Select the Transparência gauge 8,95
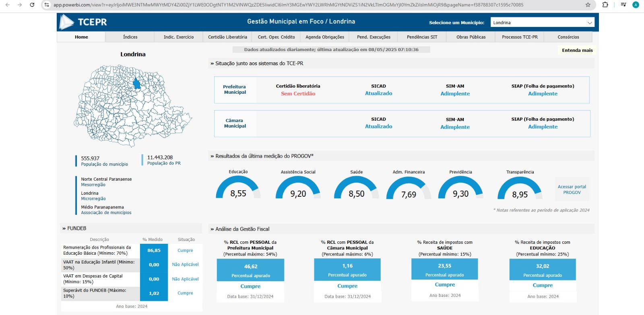644x315 pixels. click(520, 189)
